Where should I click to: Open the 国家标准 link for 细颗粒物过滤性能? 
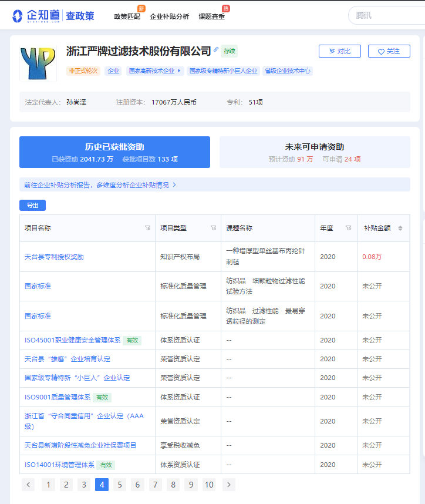tap(38, 286)
